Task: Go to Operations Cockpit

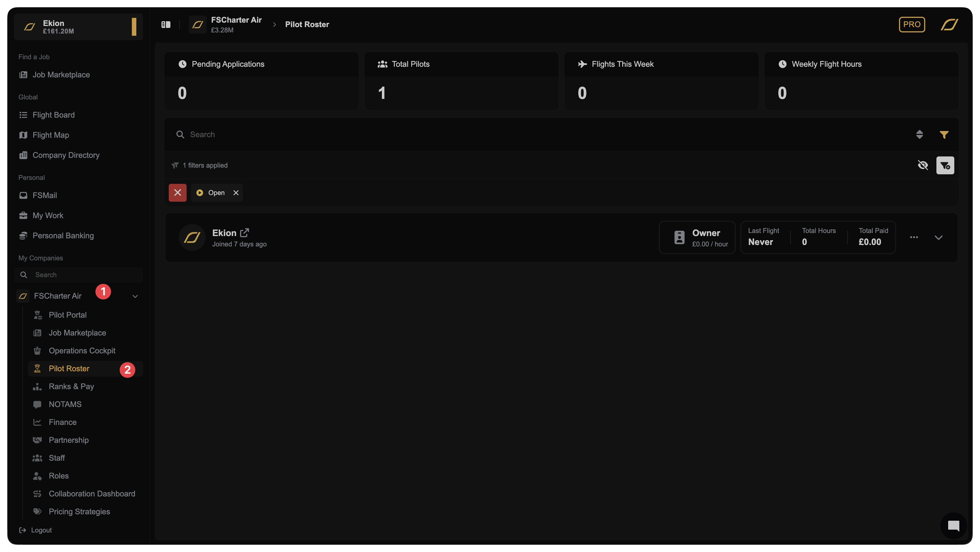Action: [82, 351]
